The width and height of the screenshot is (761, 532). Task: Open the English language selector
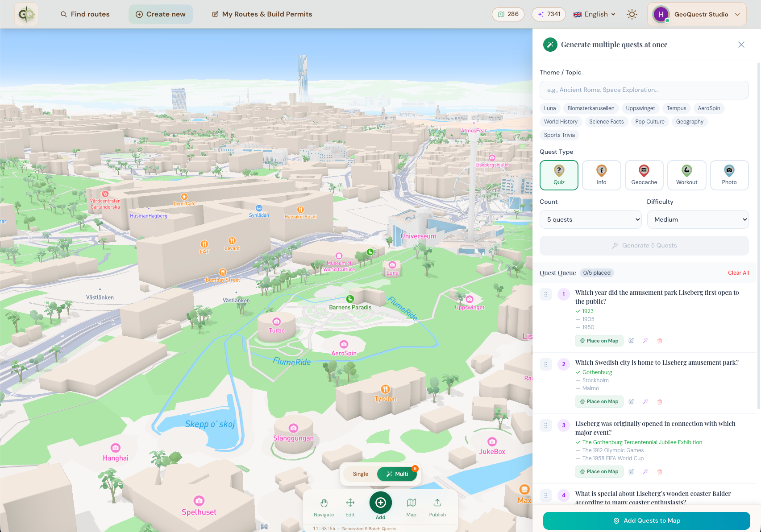pos(594,14)
